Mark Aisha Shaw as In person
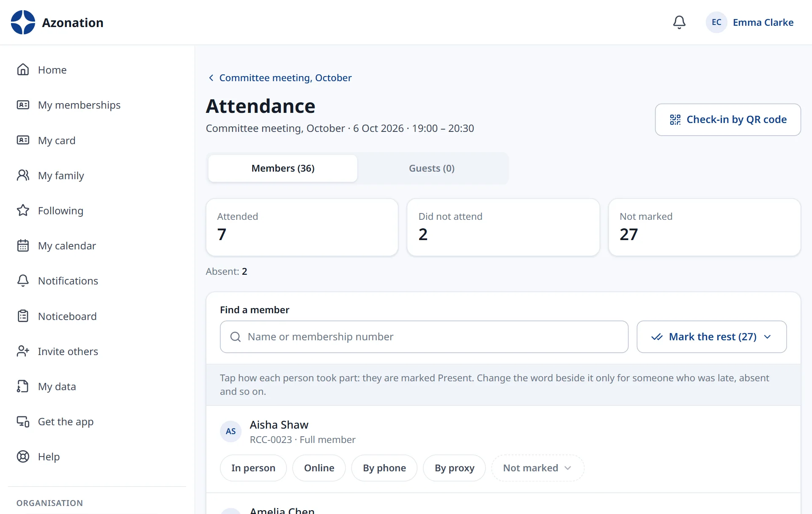 (x=253, y=468)
